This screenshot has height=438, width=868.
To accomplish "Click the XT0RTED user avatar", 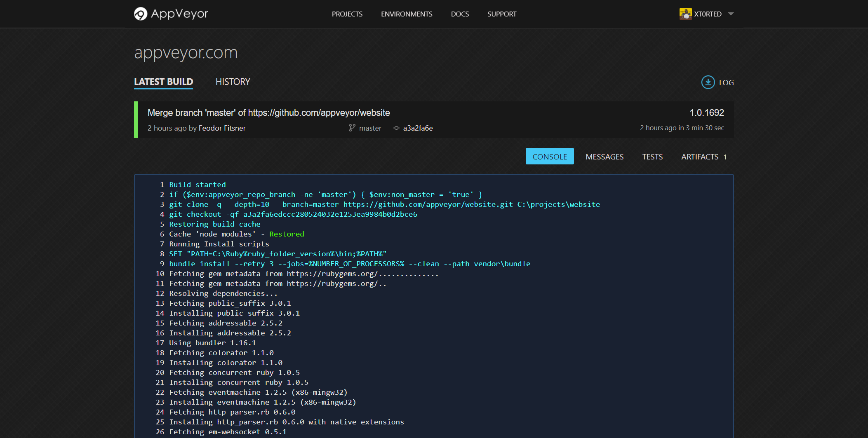I will coord(685,14).
